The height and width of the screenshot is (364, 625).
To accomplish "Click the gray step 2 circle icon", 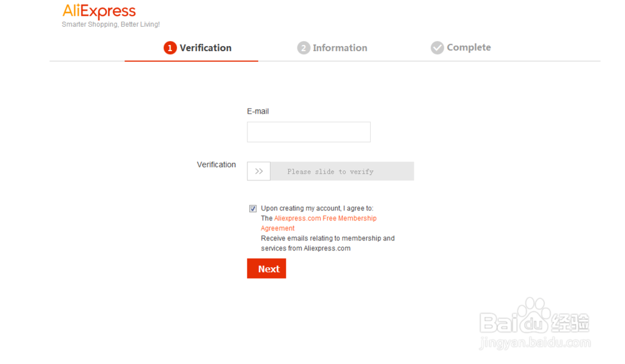I will point(304,48).
